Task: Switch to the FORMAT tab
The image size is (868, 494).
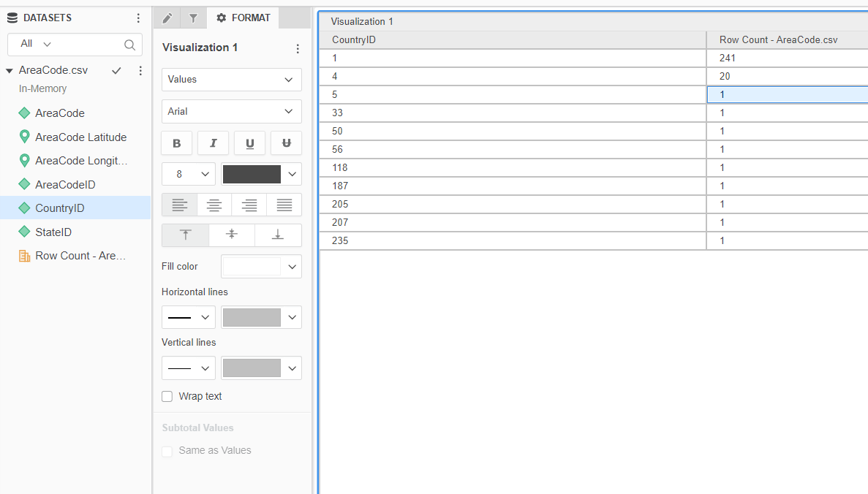Action: click(x=242, y=18)
